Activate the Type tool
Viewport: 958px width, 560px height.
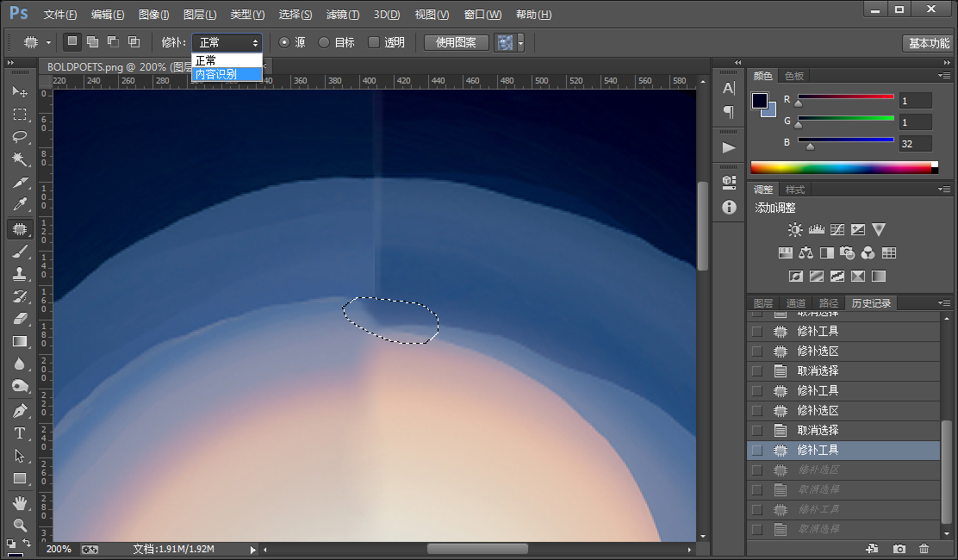pos(20,433)
